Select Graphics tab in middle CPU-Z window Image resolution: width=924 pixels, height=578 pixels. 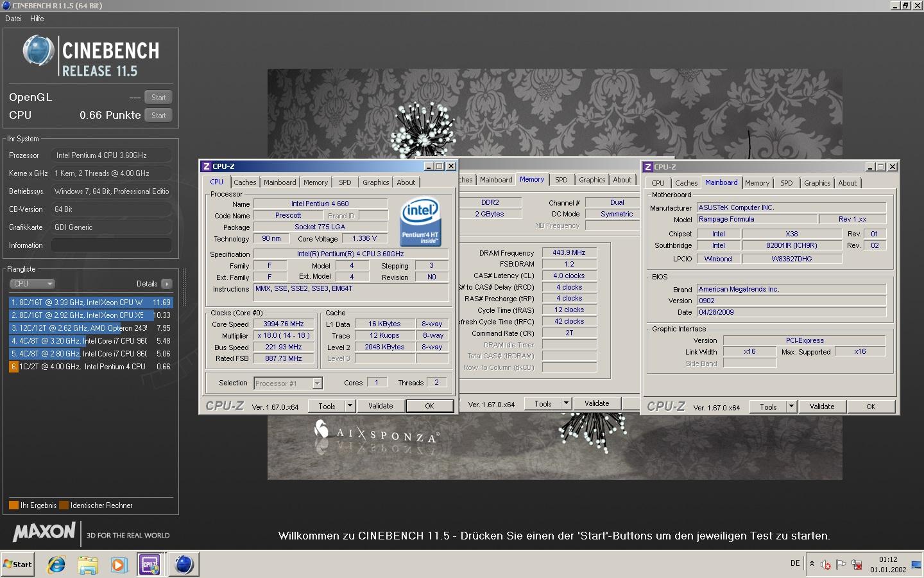(x=592, y=180)
